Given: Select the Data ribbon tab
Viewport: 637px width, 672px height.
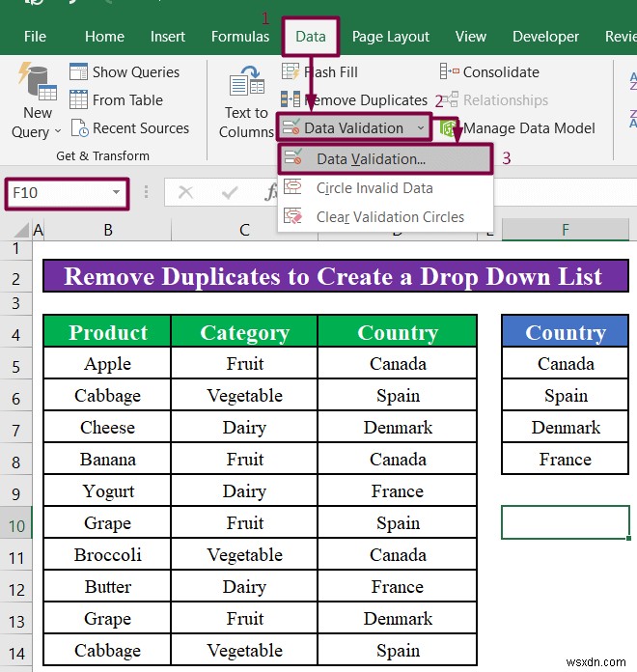Looking at the screenshot, I should 311,37.
